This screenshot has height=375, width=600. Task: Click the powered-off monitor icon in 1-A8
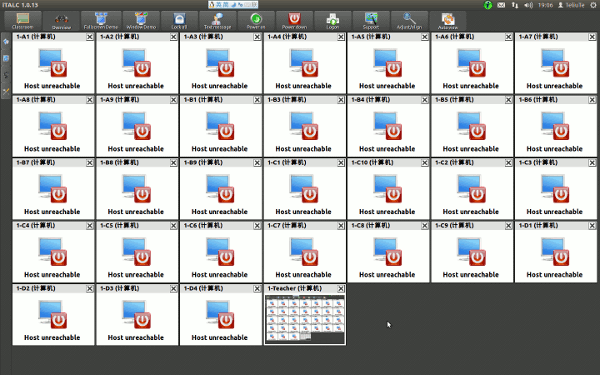point(52,126)
